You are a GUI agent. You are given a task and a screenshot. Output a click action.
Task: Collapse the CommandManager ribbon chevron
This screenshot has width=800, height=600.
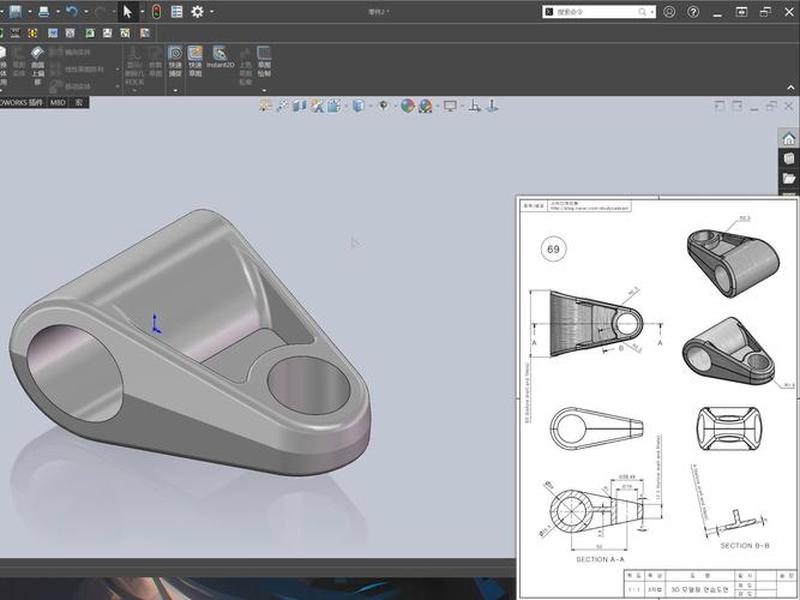(791, 88)
